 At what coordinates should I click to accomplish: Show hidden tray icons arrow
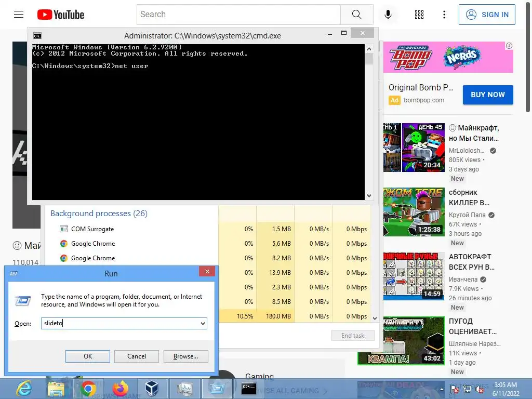pyautogui.click(x=442, y=390)
